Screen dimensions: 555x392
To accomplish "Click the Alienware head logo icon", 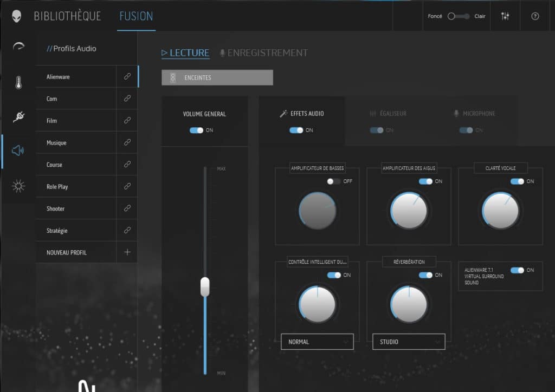I will point(17,16).
